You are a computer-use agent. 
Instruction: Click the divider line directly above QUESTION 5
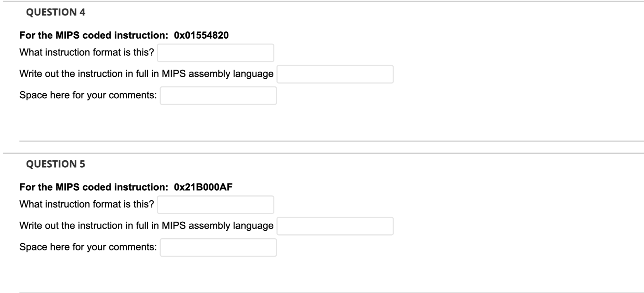(323, 153)
